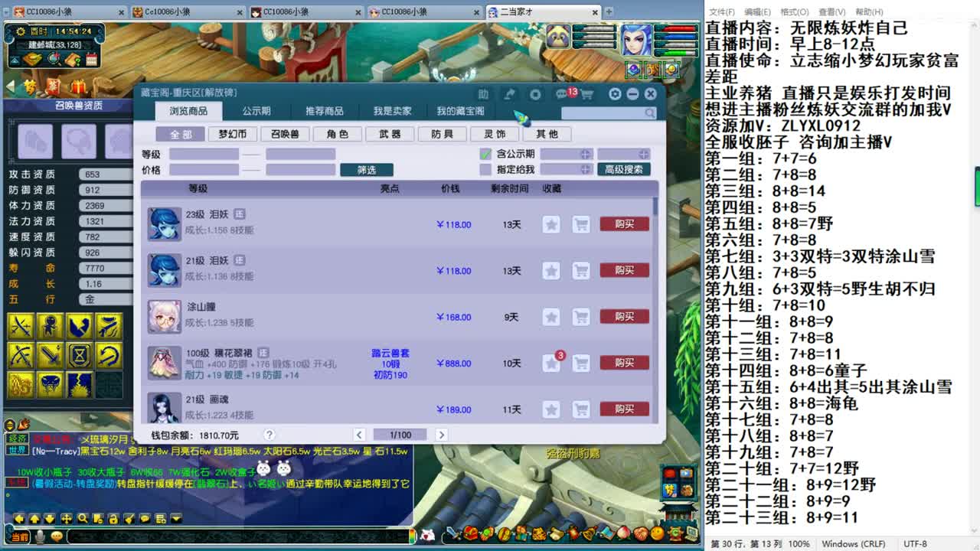Click the wallet balance help question mark
Screen dimensions: 980x551
pos(269,435)
